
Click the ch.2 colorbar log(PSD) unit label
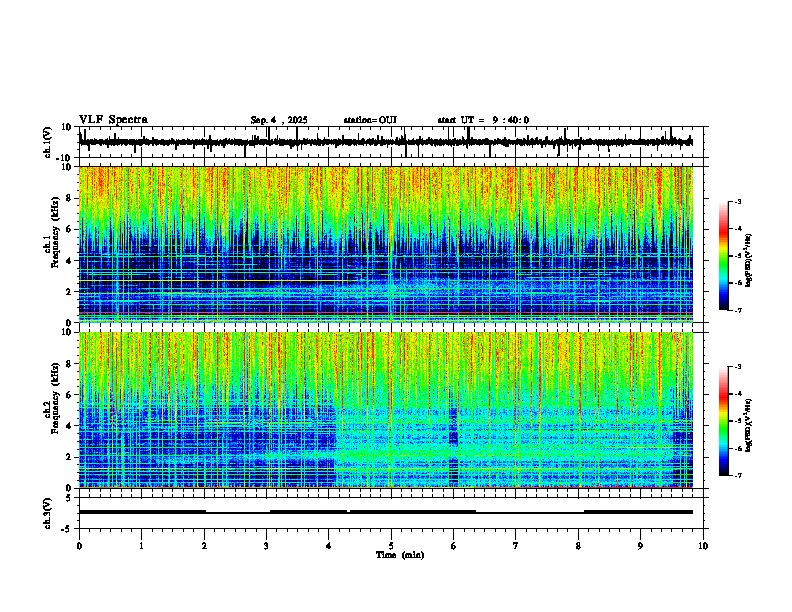(x=748, y=426)
